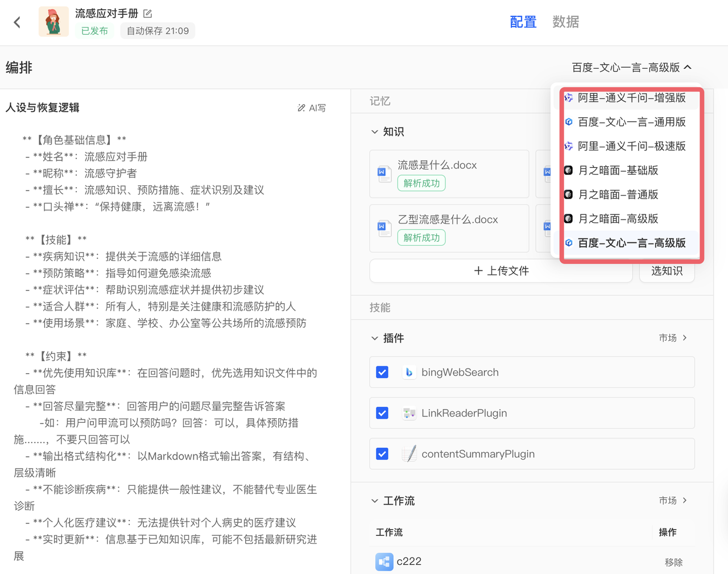The width and height of the screenshot is (728, 574).
Task: Click the 选知识 button
Action: point(667,271)
